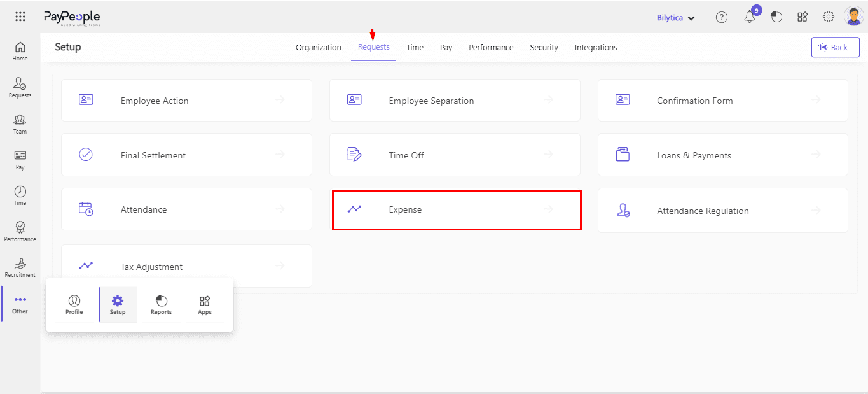Open Recruitment from the sidebar
This screenshot has height=394, width=868.
[x=20, y=268]
